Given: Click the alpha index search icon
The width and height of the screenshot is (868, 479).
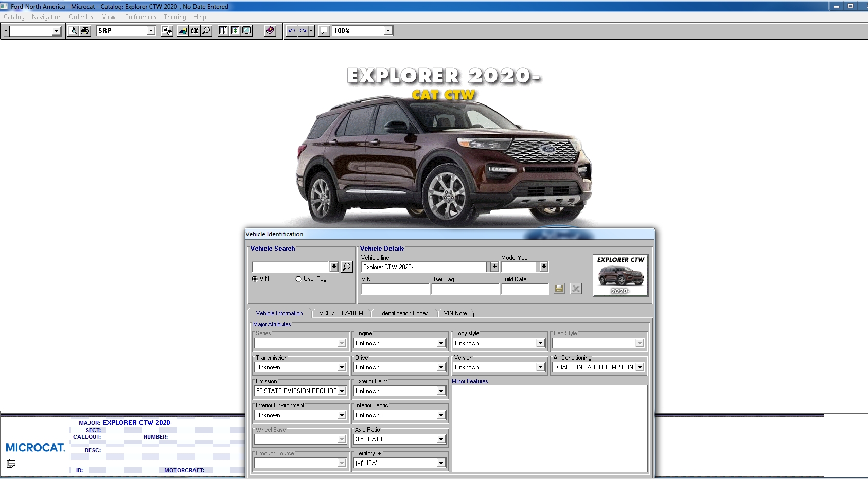Looking at the screenshot, I should click(x=194, y=31).
